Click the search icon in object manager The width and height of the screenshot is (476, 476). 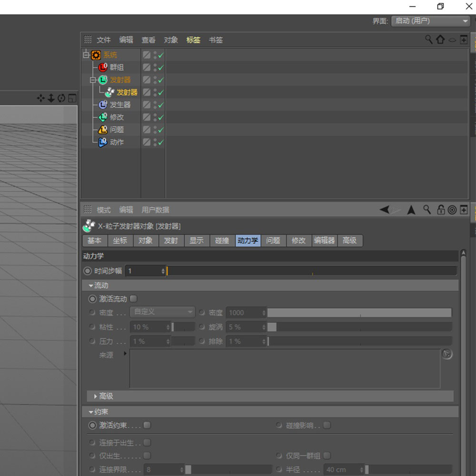pyautogui.click(x=428, y=40)
